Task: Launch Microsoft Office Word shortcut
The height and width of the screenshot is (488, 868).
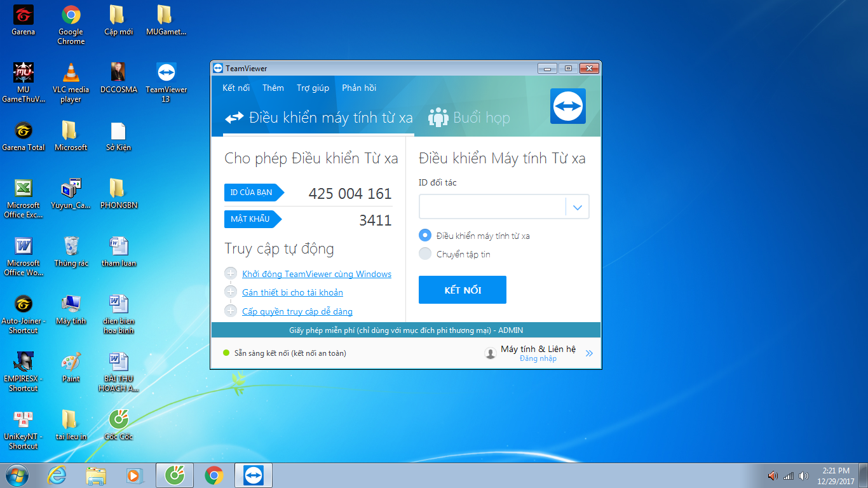Action: point(24,256)
